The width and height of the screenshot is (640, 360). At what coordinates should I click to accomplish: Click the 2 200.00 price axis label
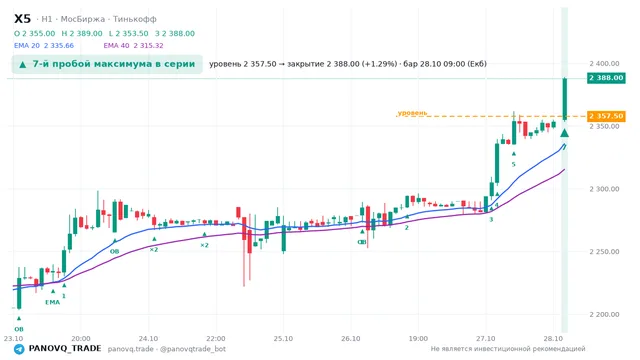pyautogui.click(x=604, y=314)
